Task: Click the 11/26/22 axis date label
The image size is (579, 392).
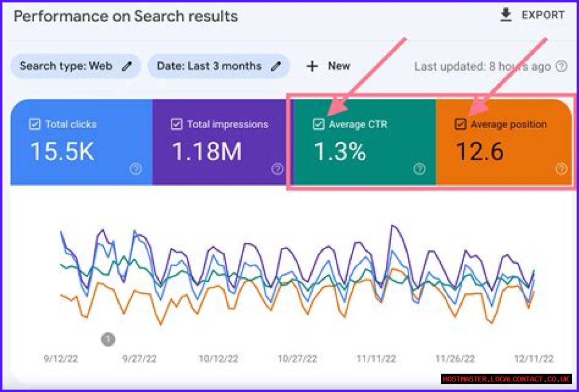Action: tap(455, 359)
